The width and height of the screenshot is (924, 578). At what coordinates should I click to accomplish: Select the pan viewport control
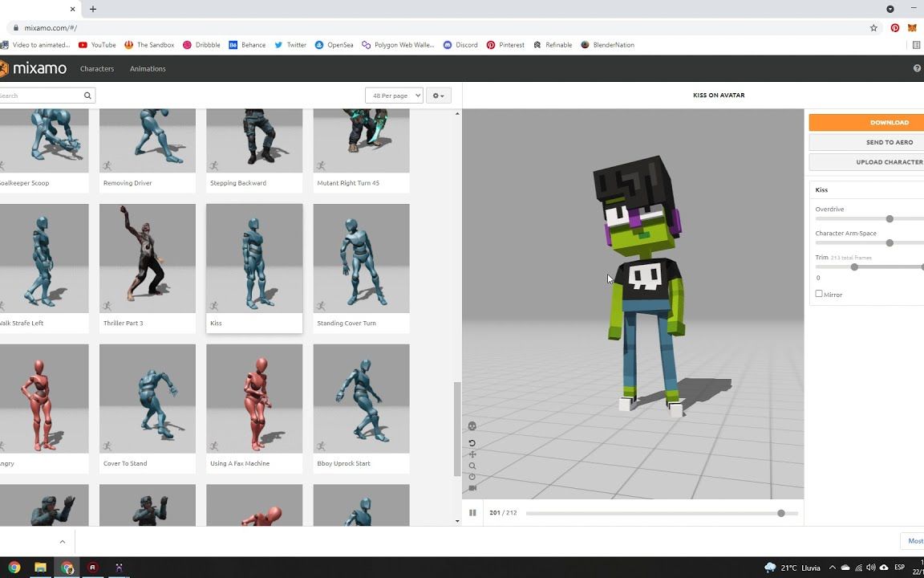[x=472, y=454]
